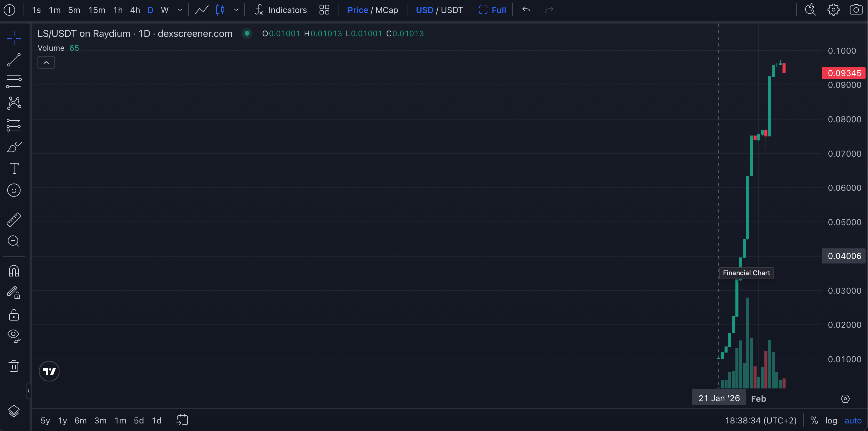This screenshot has width=868, height=431.
Task: Take a chart snapshot with camera icon
Action: coord(856,10)
